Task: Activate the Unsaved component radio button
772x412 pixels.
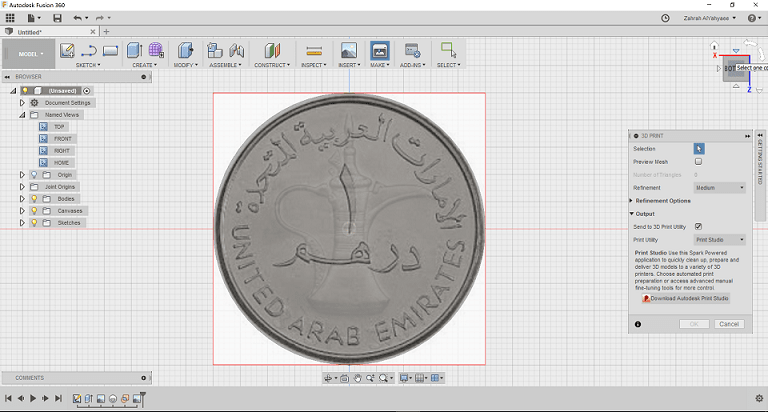Action: [87, 91]
